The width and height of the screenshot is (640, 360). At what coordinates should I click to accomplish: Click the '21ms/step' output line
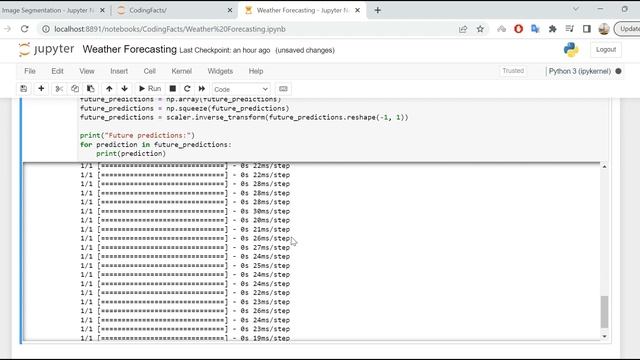point(185,229)
